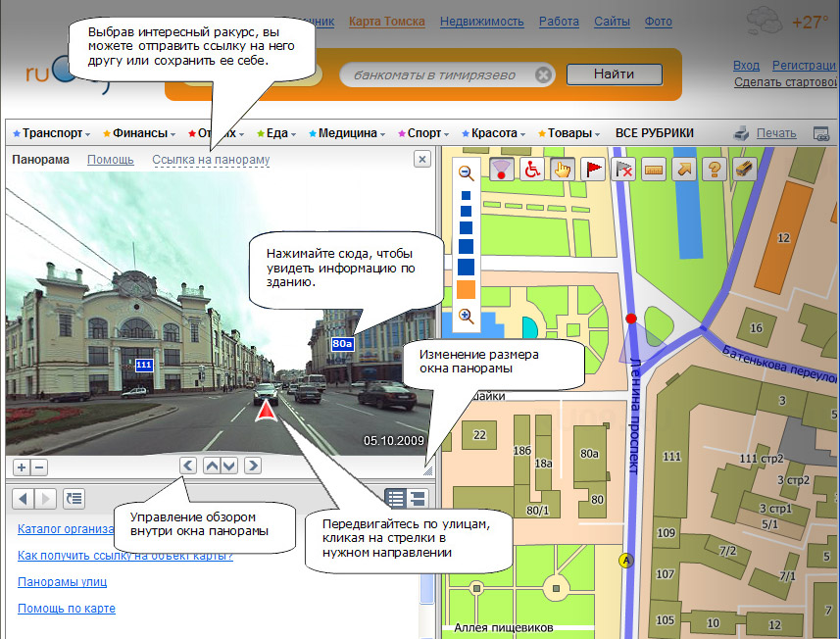
Task: Switch to the detailed list view toggle
Action: [x=418, y=498]
